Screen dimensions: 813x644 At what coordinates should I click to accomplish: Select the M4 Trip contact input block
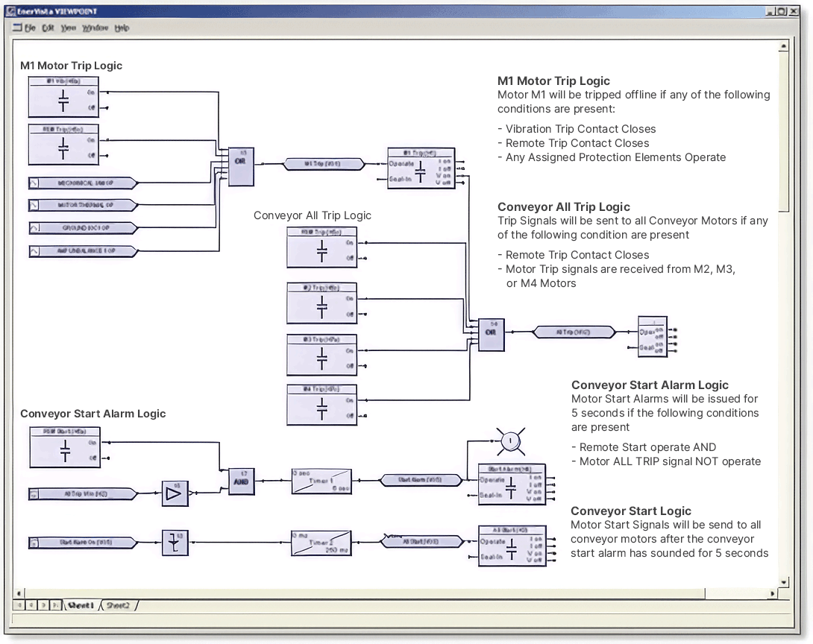[322, 405]
